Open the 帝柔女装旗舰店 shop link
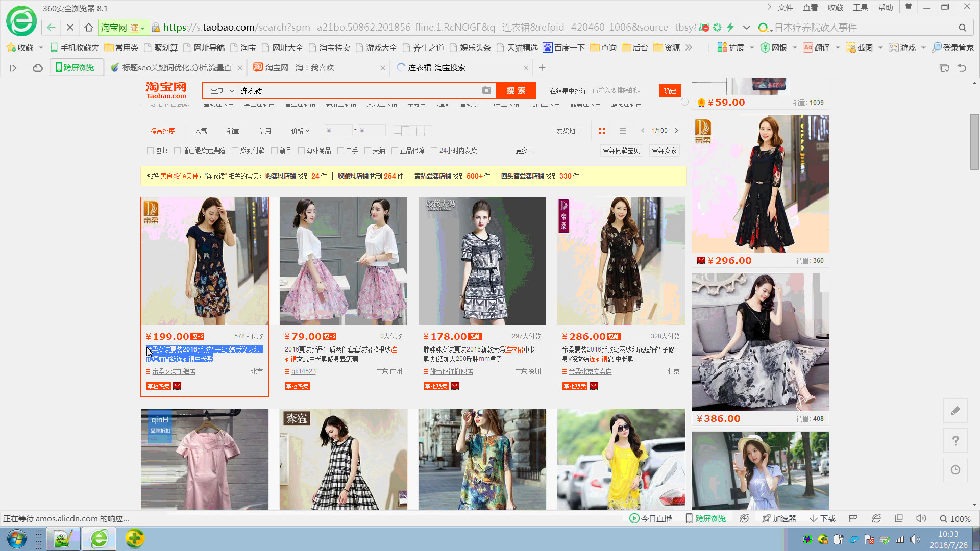This screenshot has width=980, height=551. click(174, 371)
